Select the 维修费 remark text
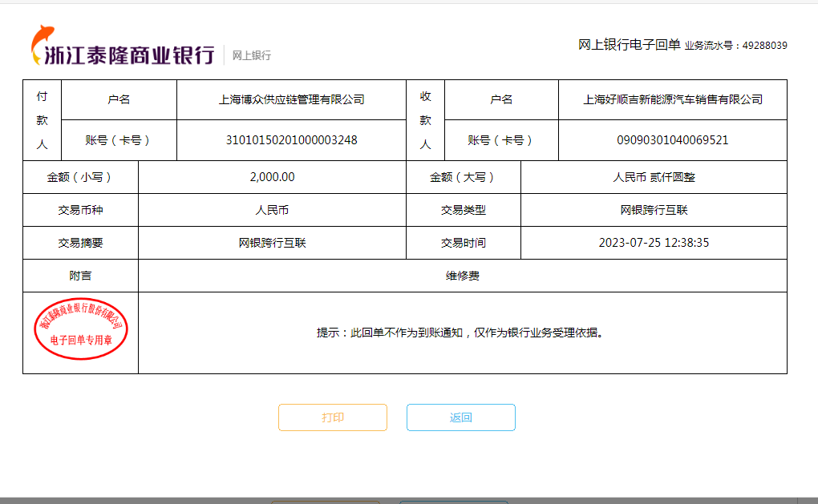 (463, 276)
